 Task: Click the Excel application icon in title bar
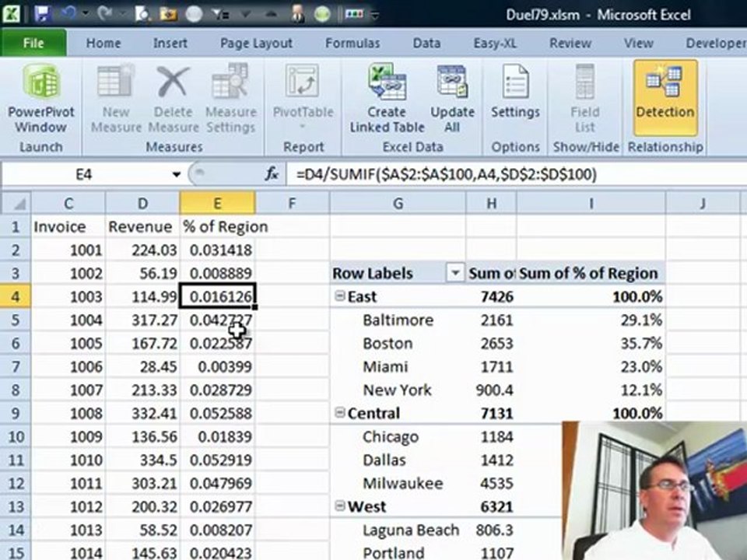(x=12, y=14)
